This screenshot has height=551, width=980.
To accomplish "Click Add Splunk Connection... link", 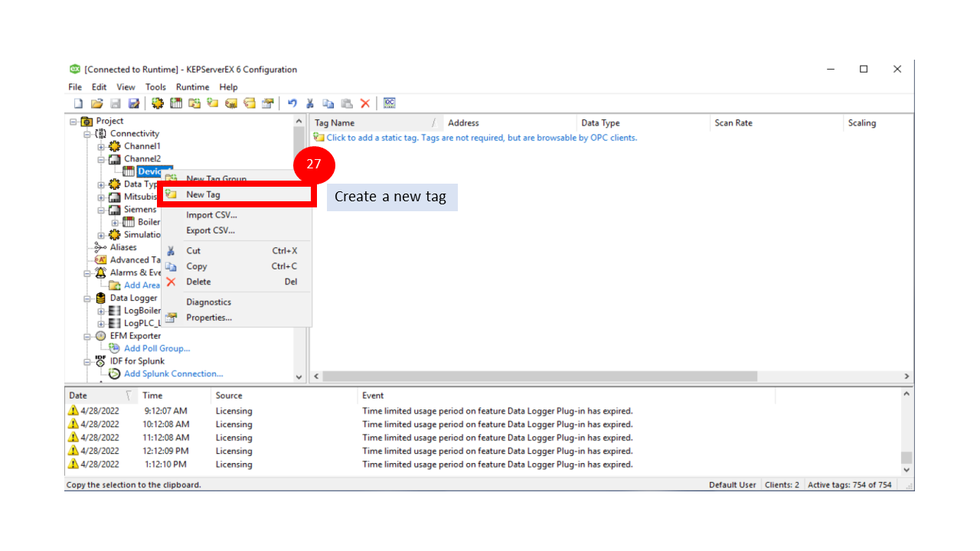I will coord(174,373).
